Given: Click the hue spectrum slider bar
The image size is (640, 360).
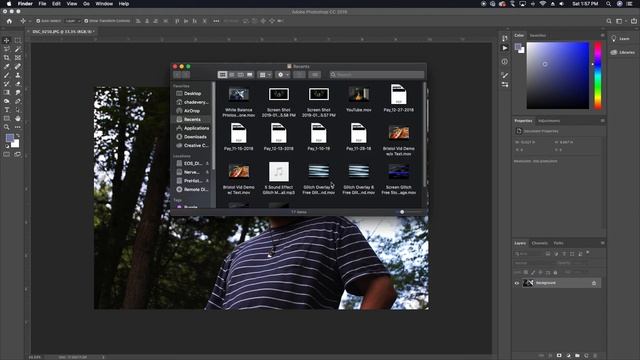Looking at the screenshot, I should (x=598, y=76).
